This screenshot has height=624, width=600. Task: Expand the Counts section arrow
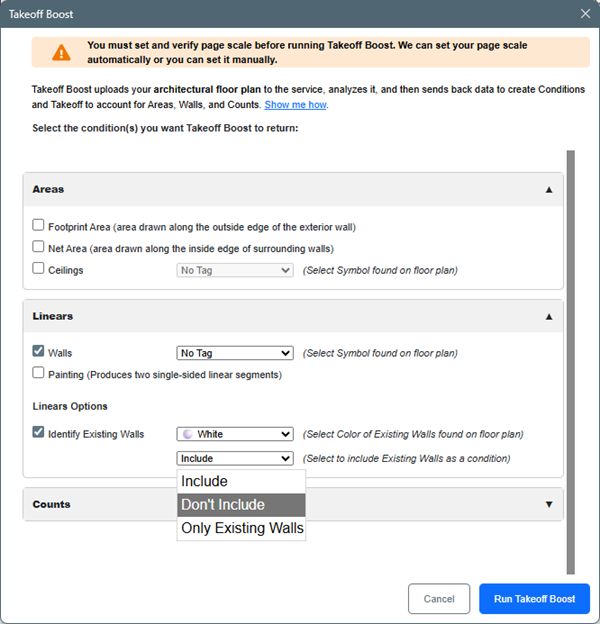pos(549,505)
